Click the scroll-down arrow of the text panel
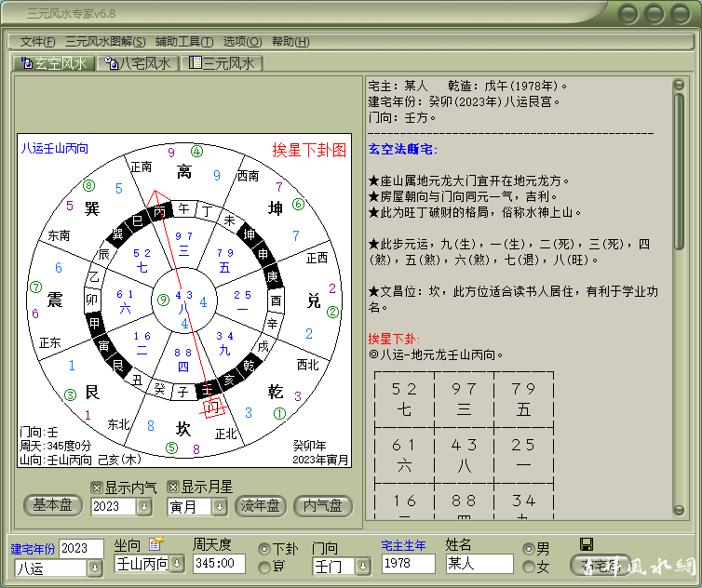This screenshot has height=588, width=702. pos(680,514)
